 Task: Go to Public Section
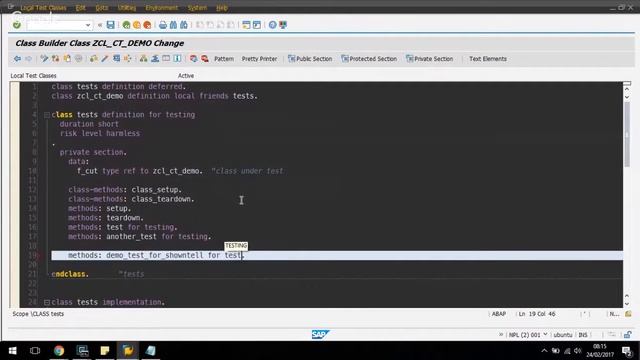310,59
